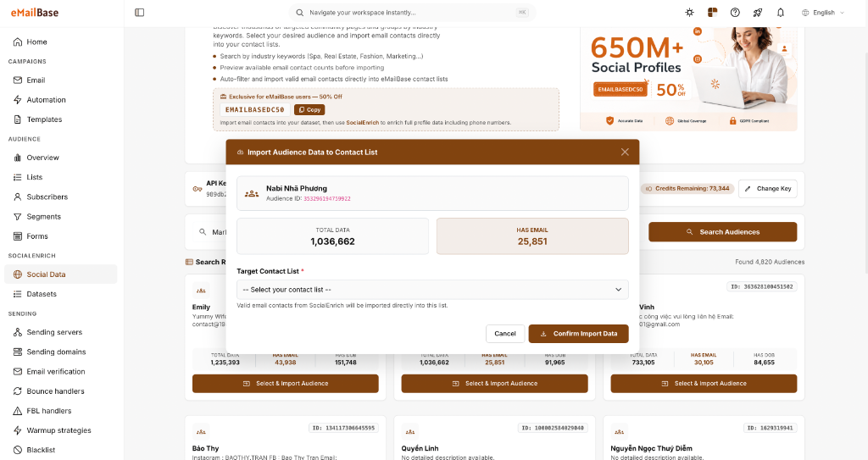Click the Sending servers network icon
The width and height of the screenshot is (868, 460).
[x=18, y=332]
